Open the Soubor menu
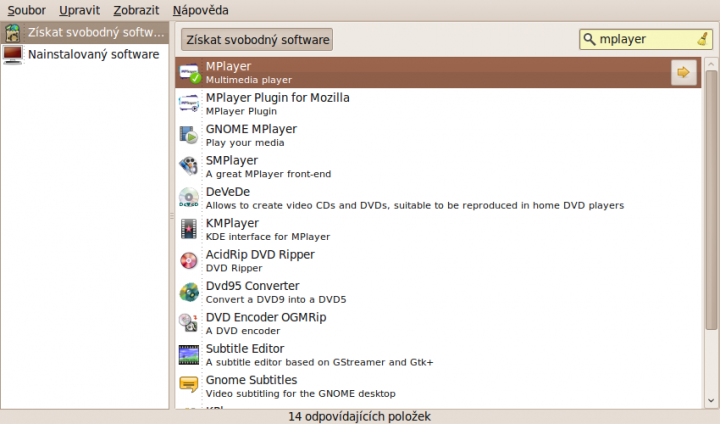Viewport: 720px width, 424px height. [x=27, y=10]
